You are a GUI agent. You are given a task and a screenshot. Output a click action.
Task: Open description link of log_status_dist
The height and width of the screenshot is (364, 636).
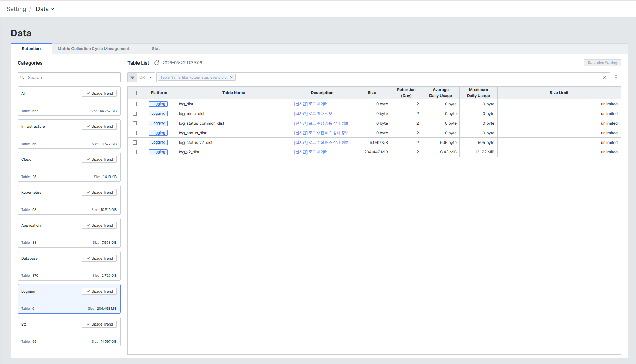(x=321, y=133)
